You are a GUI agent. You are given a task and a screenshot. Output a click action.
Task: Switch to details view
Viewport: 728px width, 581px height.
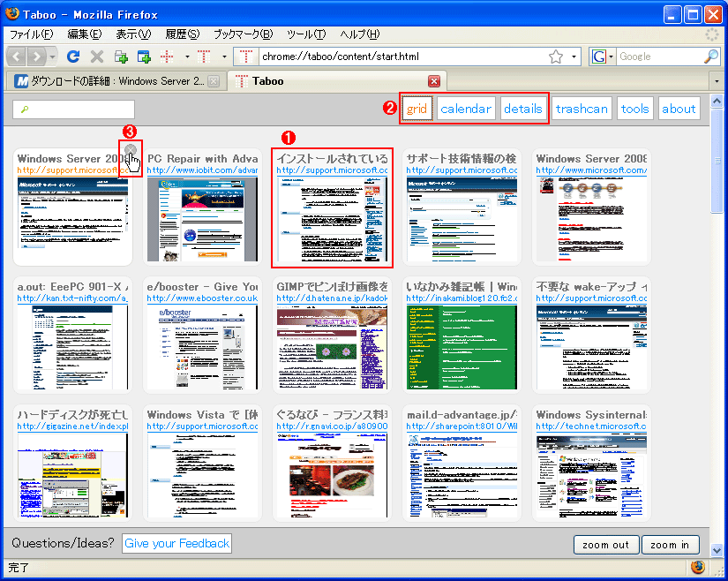[x=522, y=109]
